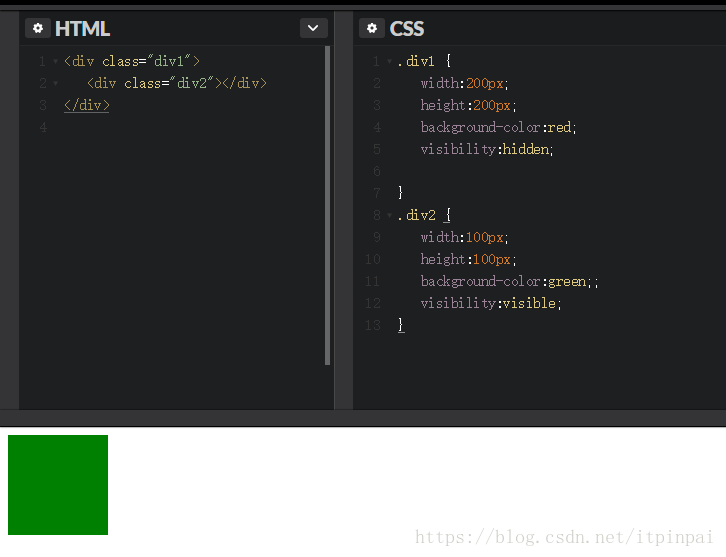Click the CSS panel title
Image resolution: width=726 pixels, height=557 pixels.
407,29
